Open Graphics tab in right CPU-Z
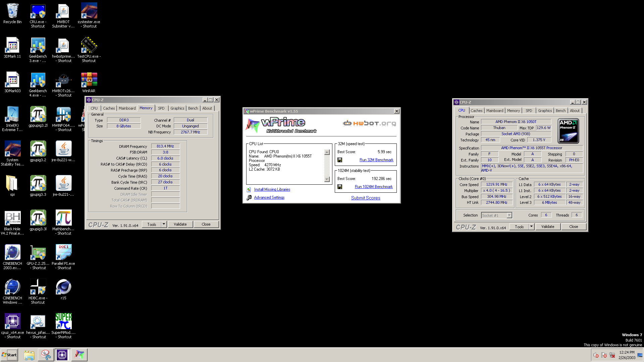Image resolution: width=644 pixels, height=362 pixels. pyautogui.click(x=545, y=111)
